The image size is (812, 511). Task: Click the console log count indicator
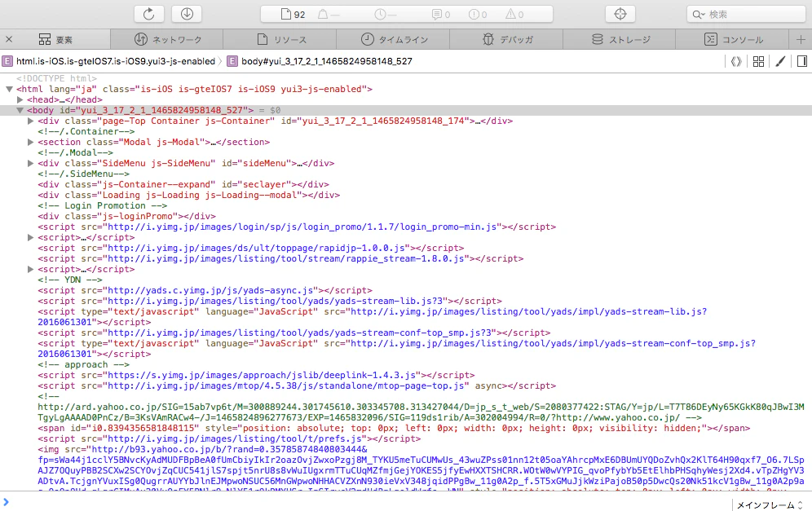pyautogui.click(x=441, y=15)
